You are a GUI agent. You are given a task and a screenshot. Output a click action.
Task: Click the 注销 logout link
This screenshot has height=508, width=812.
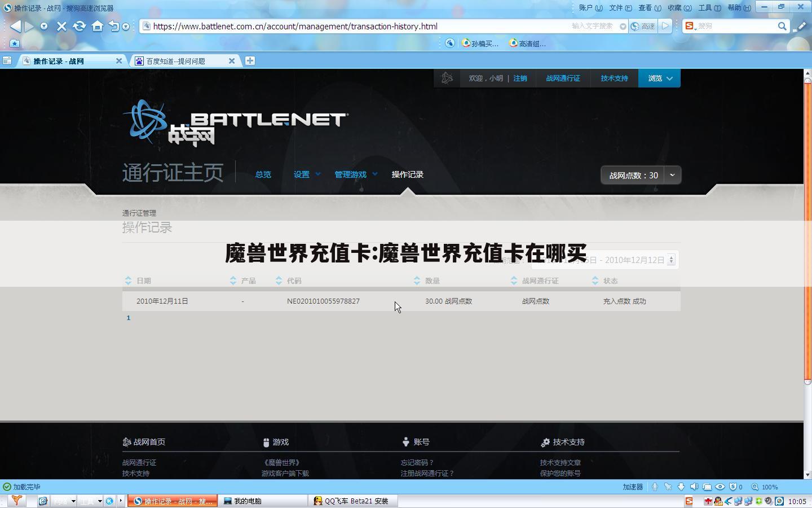pyautogui.click(x=520, y=78)
